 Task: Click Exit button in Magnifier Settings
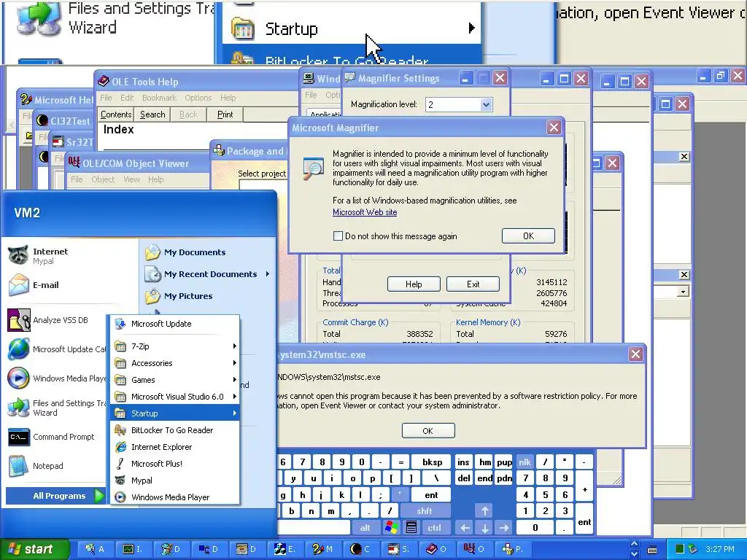(x=473, y=284)
